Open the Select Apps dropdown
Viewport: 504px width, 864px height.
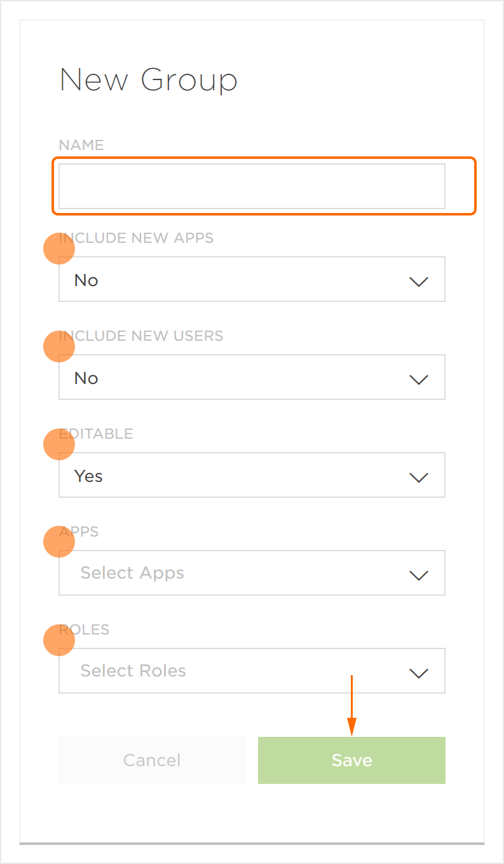click(x=242, y=573)
